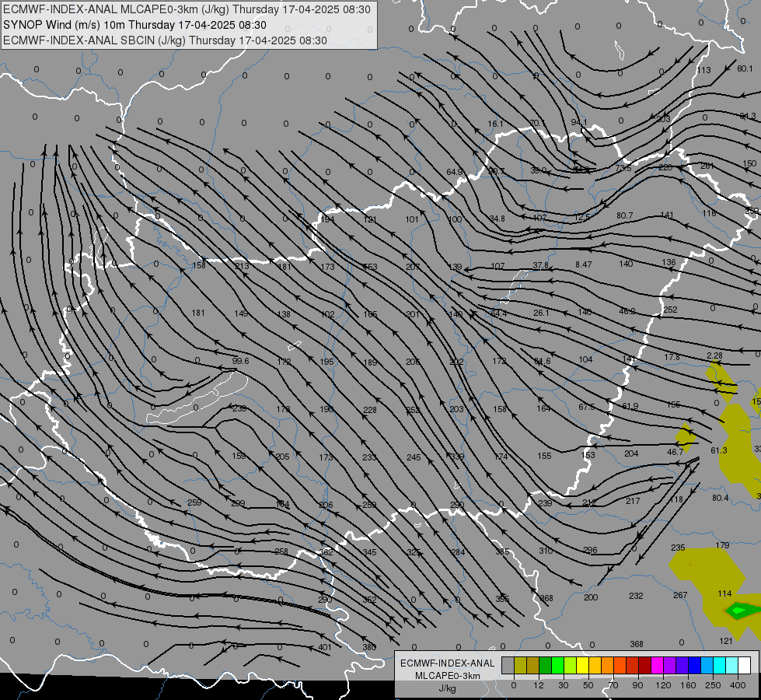
Task: Click the map value '94.1'
Action: [x=578, y=122]
